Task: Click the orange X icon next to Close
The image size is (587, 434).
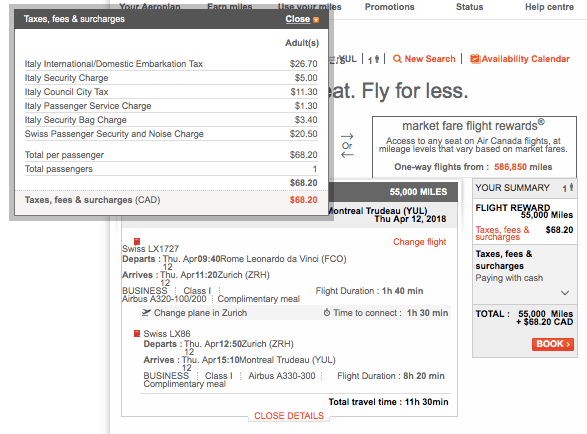Action: click(x=316, y=20)
